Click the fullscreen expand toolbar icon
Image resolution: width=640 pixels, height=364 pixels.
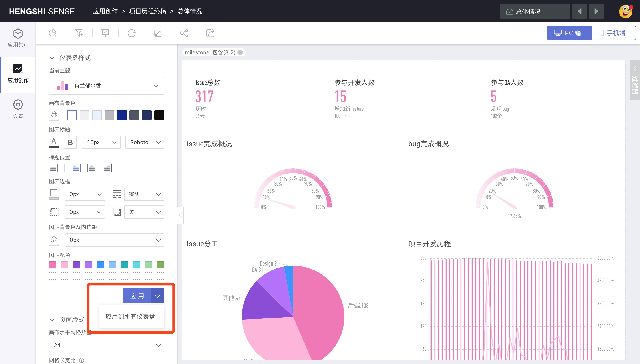point(158,33)
